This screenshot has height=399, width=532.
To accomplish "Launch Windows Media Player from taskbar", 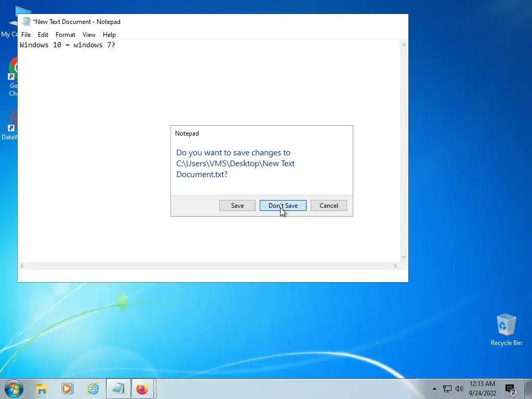I will 67,389.
